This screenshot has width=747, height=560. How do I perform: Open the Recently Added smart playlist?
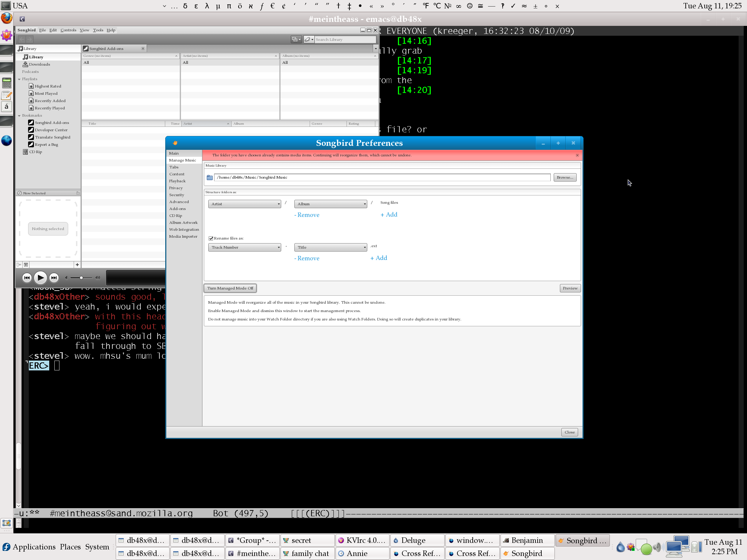point(47,101)
